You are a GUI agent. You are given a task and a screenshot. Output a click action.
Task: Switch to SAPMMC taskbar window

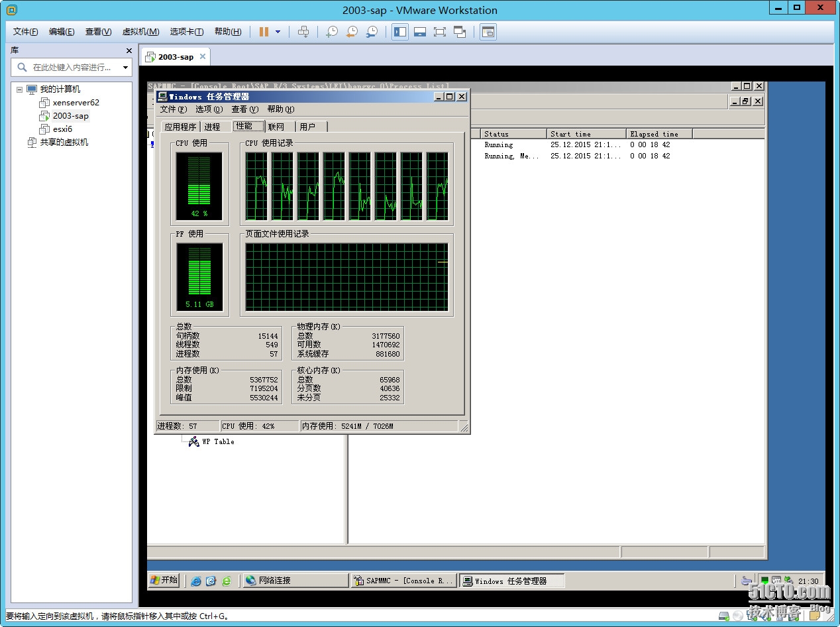(x=403, y=581)
